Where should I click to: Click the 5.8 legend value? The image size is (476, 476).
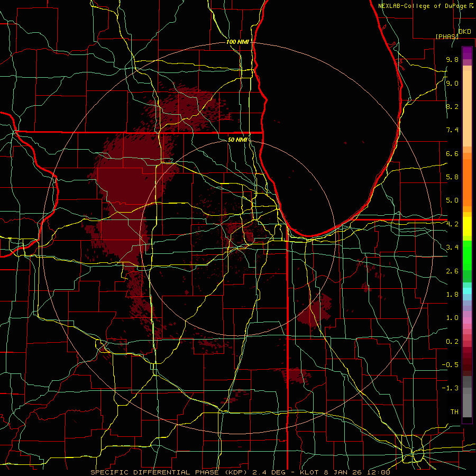(x=452, y=177)
